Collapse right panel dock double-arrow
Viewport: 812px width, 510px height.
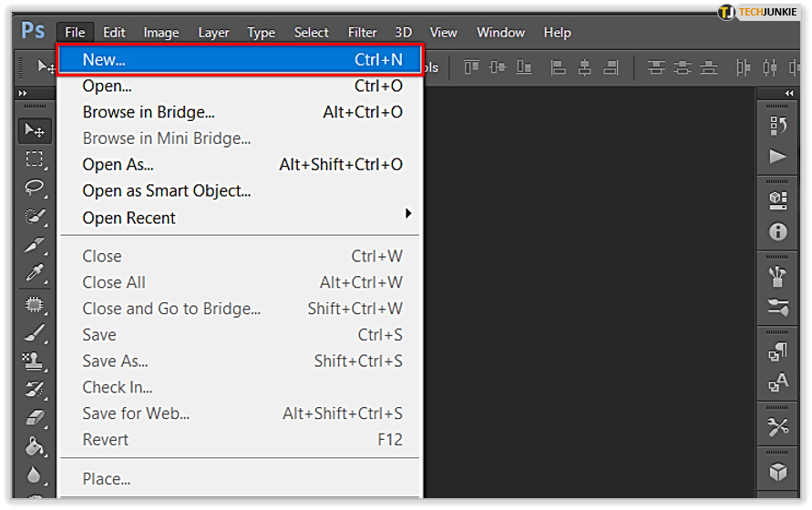point(788,93)
